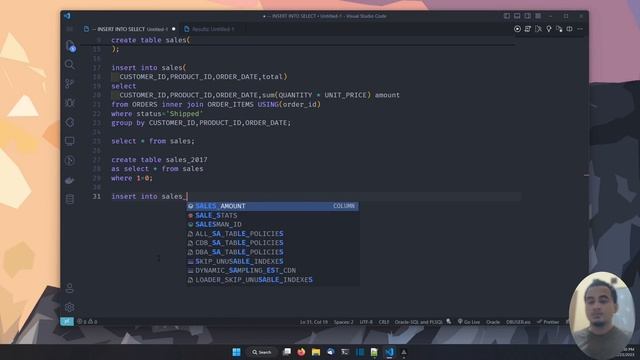Select CDB_SA_TABLE_POLICIES suggestion
Image resolution: width=640 pixels, height=360 pixels.
(273, 243)
